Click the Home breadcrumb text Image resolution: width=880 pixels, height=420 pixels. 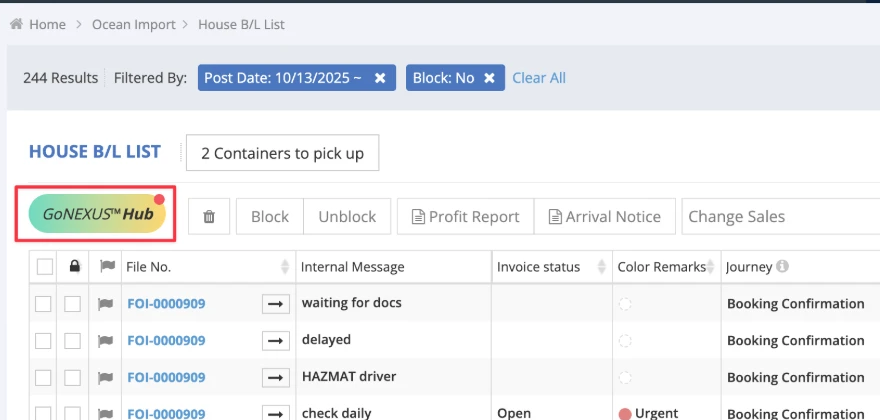tap(47, 25)
